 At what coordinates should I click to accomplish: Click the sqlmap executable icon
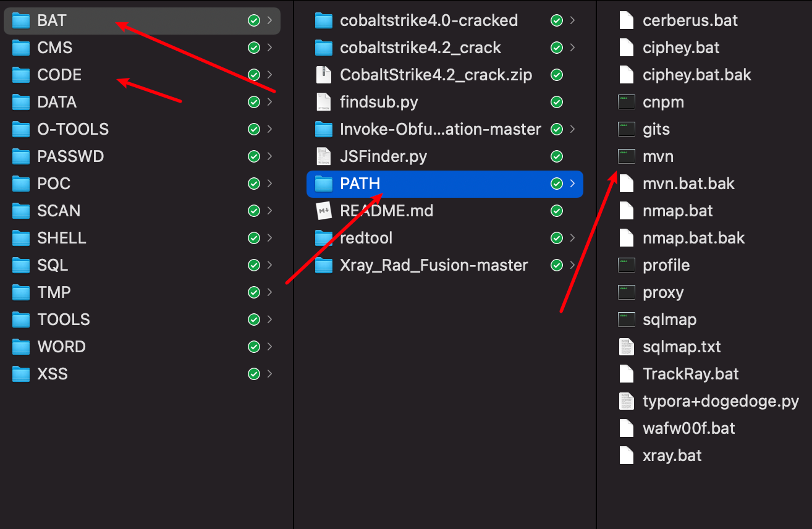coord(627,320)
